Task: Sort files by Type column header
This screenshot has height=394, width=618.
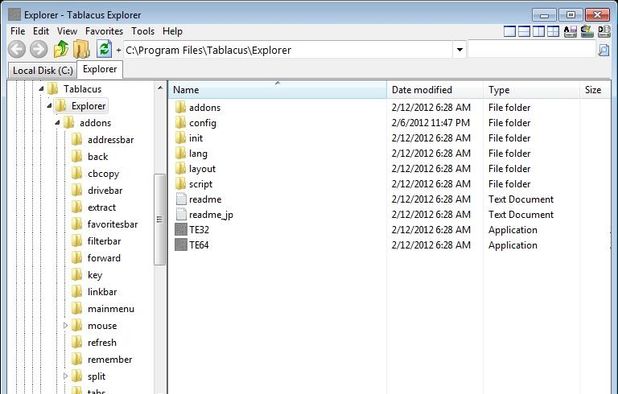Action: [532, 90]
